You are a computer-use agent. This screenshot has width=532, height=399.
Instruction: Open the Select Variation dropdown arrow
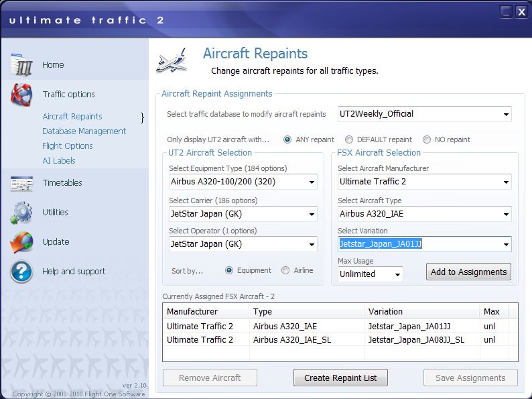[x=506, y=245]
